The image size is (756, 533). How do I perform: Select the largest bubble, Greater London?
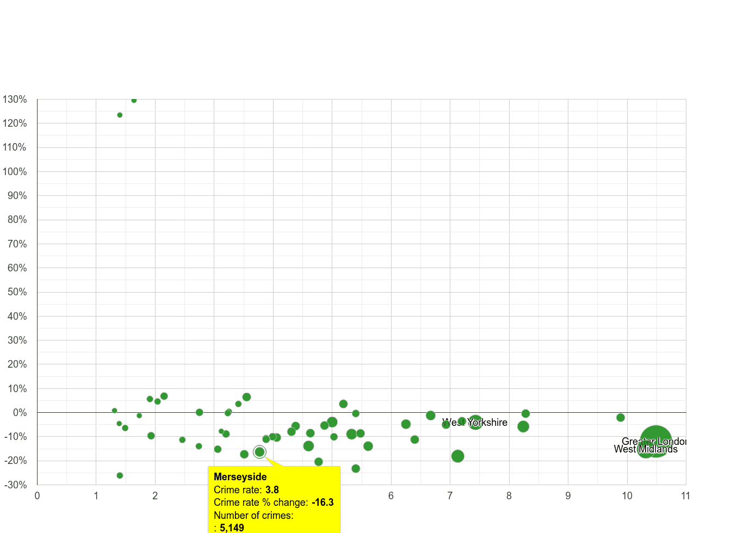[656, 441]
